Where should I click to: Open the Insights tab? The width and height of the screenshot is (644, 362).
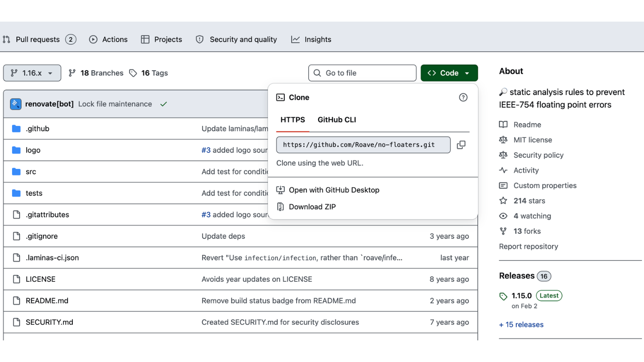pyautogui.click(x=311, y=39)
